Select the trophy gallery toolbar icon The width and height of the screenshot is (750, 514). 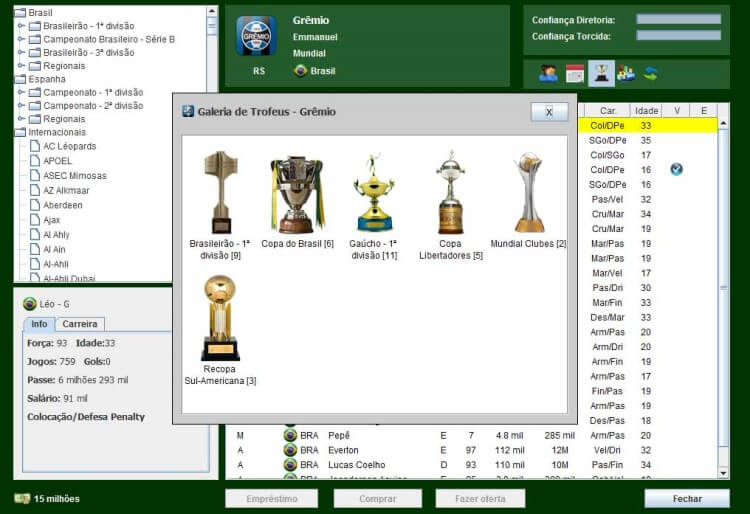point(601,74)
